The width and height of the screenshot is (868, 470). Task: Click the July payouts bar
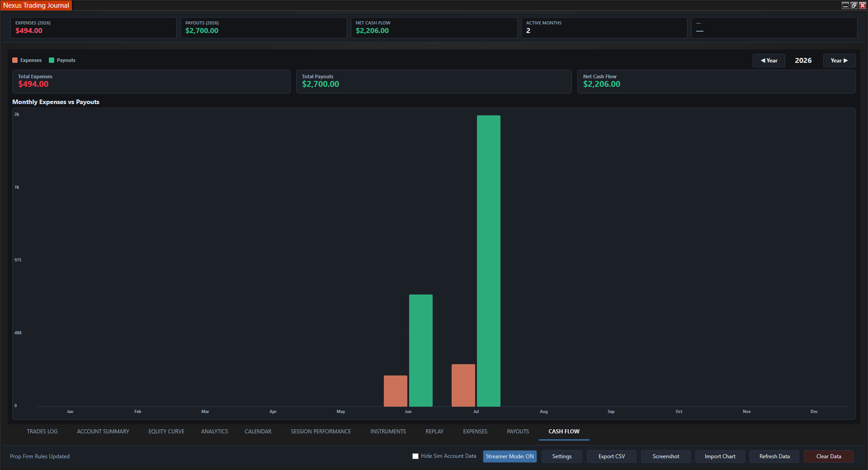(489, 261)
